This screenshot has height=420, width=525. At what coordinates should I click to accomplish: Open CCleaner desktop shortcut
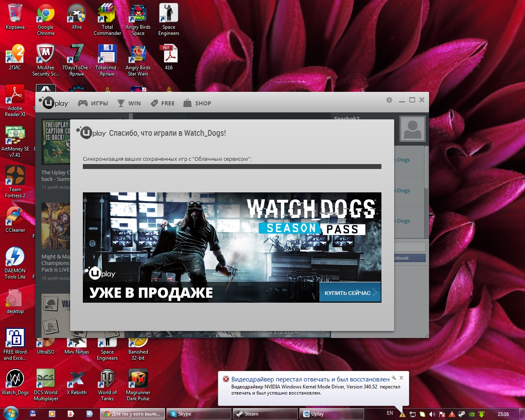point(15,219)
